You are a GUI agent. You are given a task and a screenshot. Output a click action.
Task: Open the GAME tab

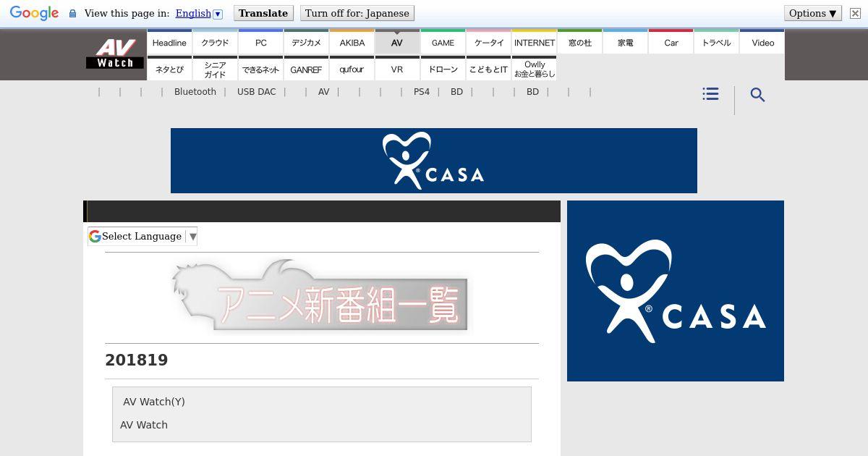(443, 42)
